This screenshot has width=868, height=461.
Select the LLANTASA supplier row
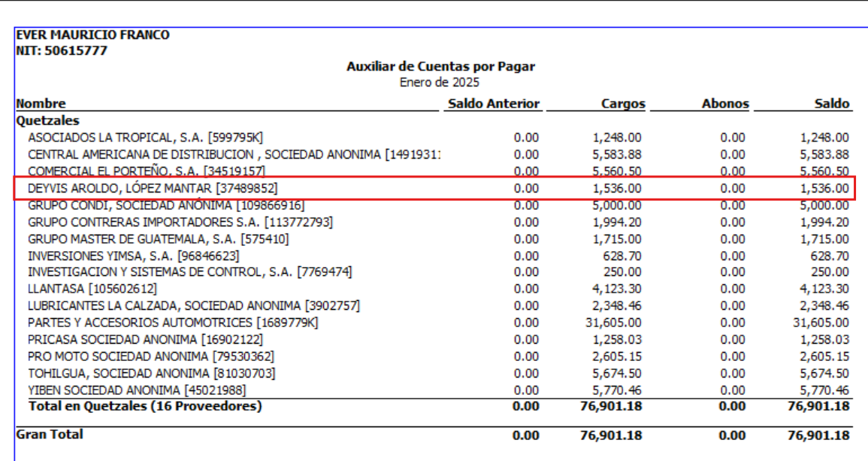tap(92, 289)
